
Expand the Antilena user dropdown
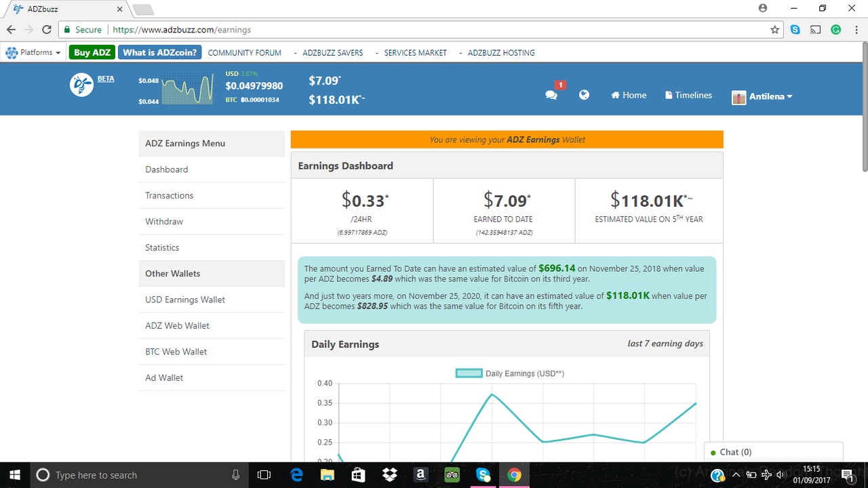point(762,97)
